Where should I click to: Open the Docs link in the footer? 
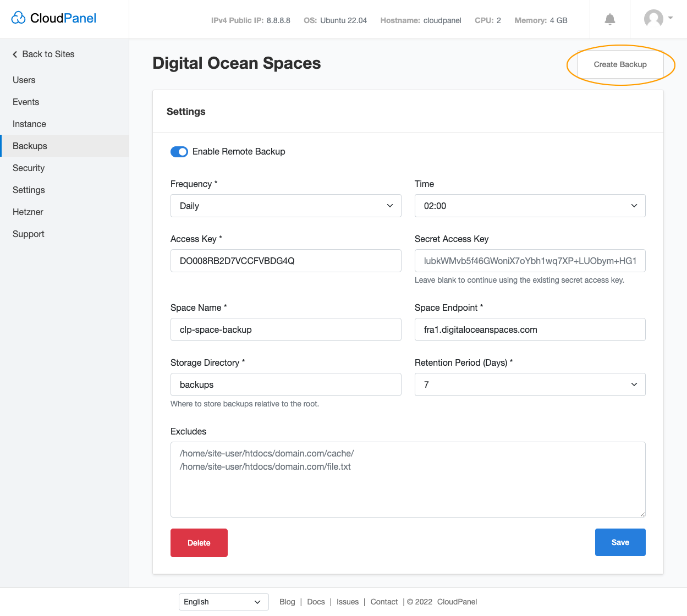316,602
